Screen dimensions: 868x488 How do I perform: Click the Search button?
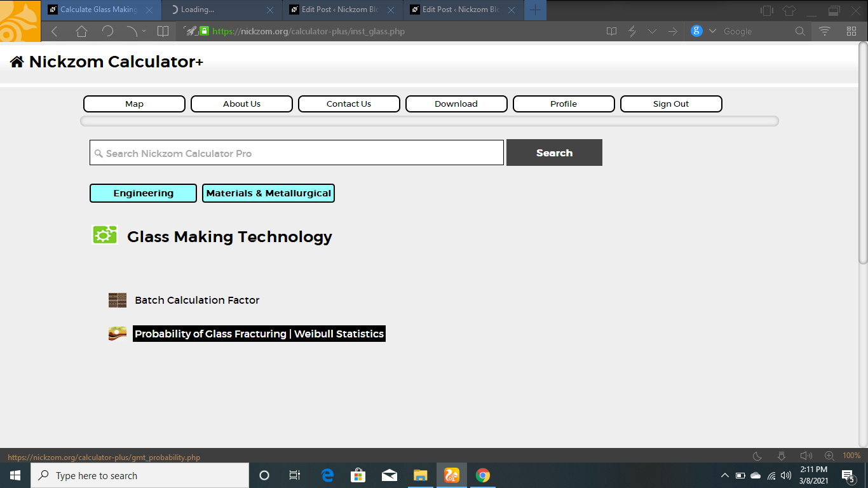554,152
